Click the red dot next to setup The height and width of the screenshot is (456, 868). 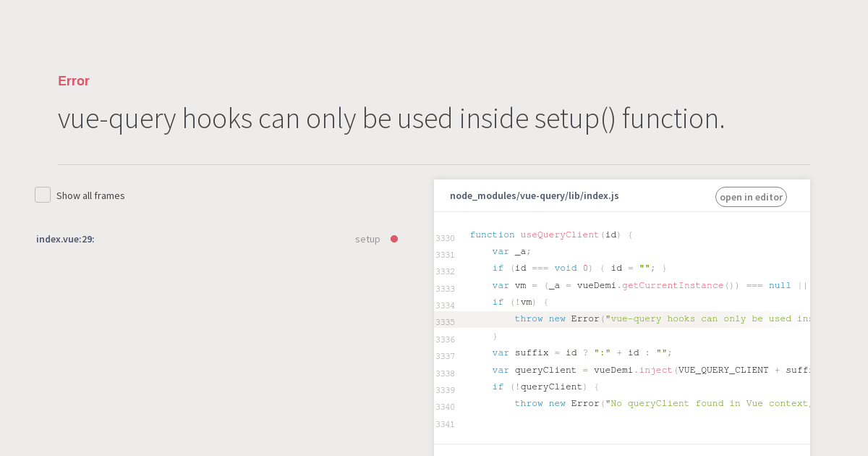(x=393, y=238)
